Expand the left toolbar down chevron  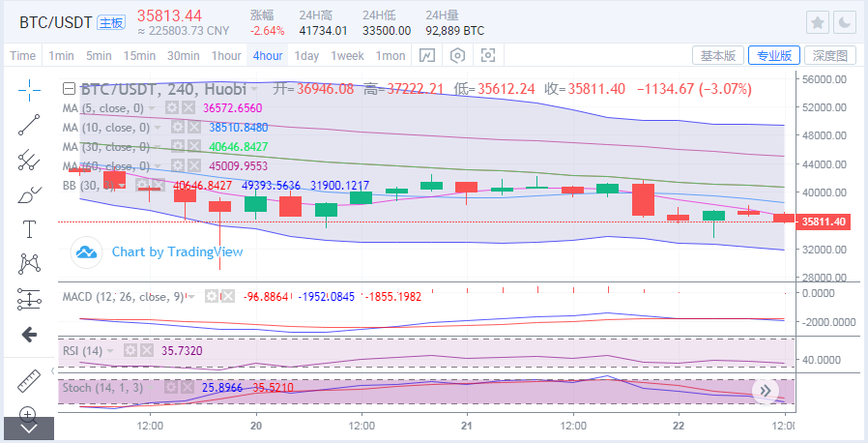pos(29,427)
